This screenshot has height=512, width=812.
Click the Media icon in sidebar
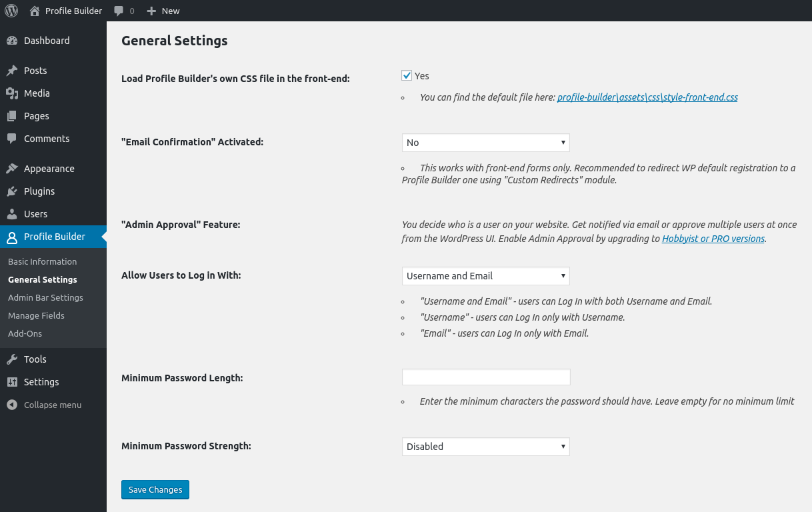[x=12, y=93]
